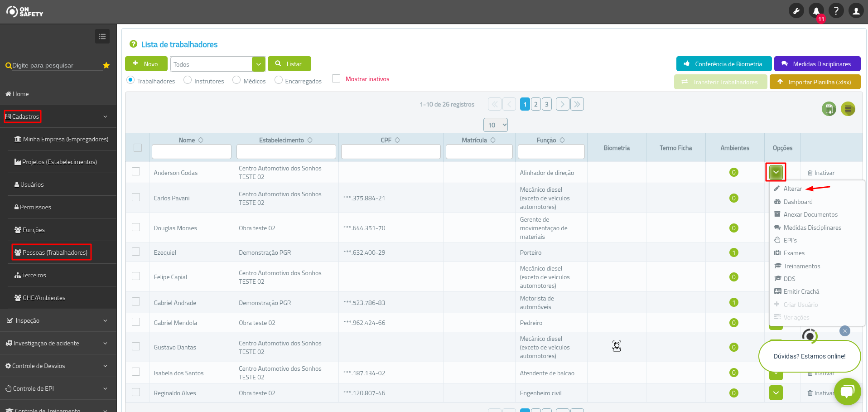Inactivate Anderson Godas via Inativar

[x=821, y=173]
